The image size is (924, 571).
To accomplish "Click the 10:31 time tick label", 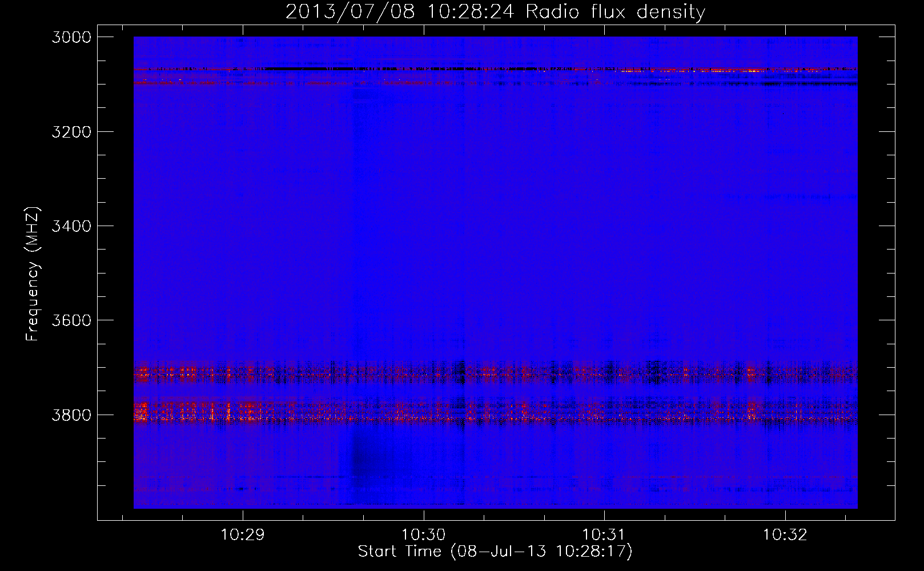I will [x=604, y=535].
